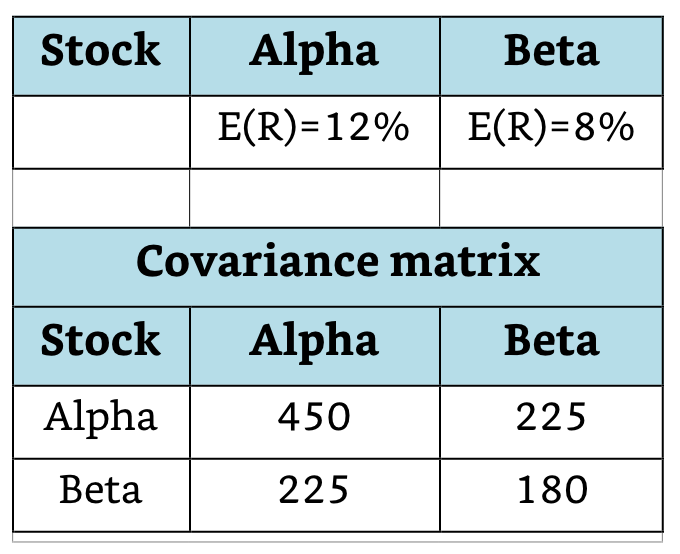Click the E(R)=12% cell

point(314,129)
